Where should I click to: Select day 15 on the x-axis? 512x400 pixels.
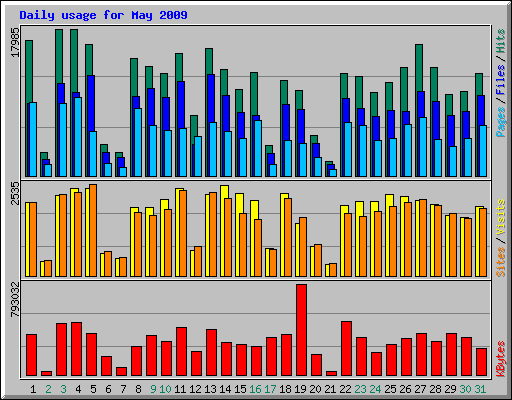[240, 389]
